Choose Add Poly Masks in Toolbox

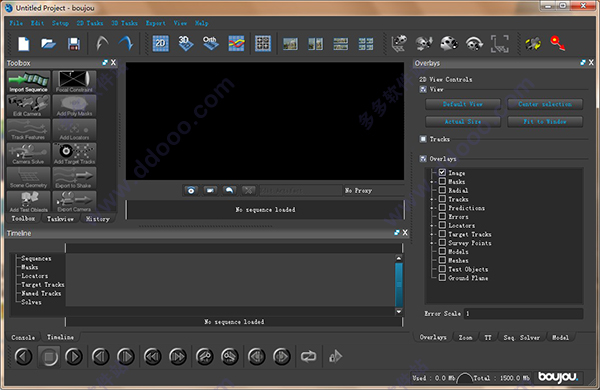[x=74, y=106]
